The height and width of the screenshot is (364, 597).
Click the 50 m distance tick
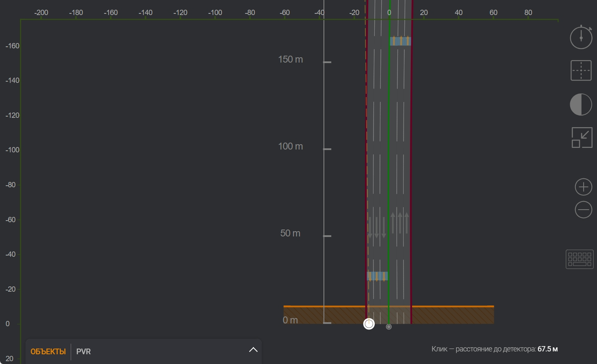click(327, 236)
